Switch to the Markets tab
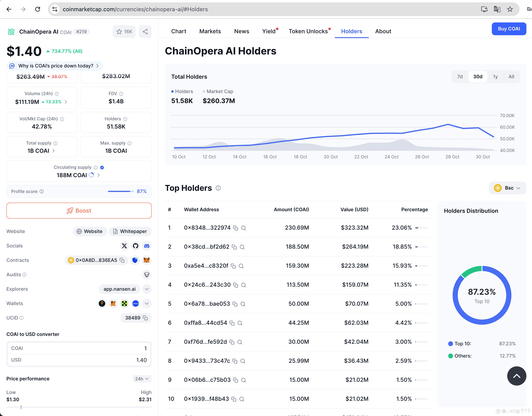The width and height of the screenshot is (532, 416). (210, 31)
